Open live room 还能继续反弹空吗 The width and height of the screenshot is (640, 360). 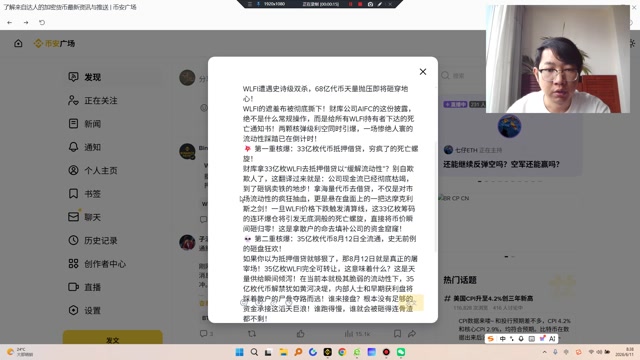tap(501, 164)
